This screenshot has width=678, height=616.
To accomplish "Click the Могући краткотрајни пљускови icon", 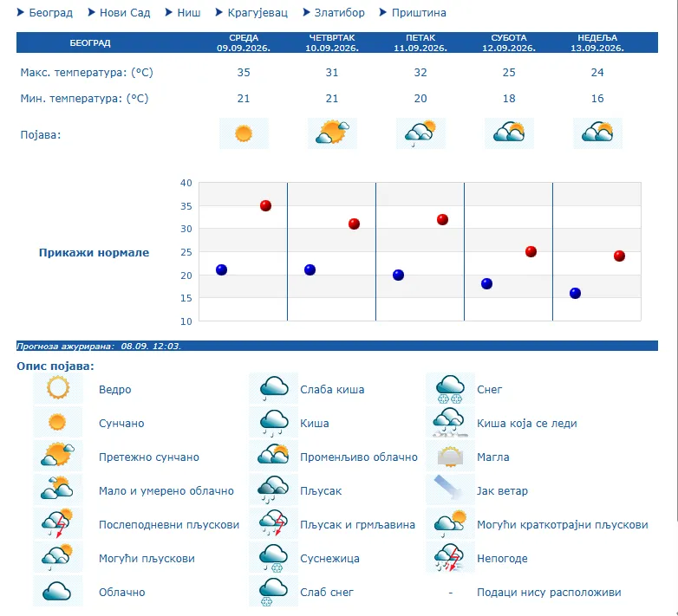I will (451, 523).
